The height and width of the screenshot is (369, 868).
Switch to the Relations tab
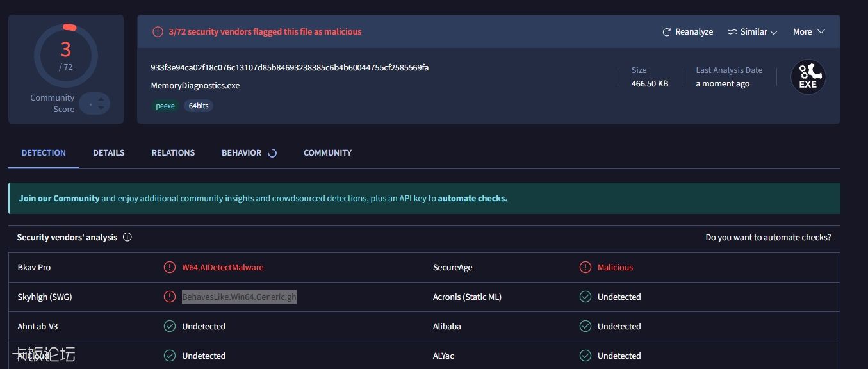[173, 152]
